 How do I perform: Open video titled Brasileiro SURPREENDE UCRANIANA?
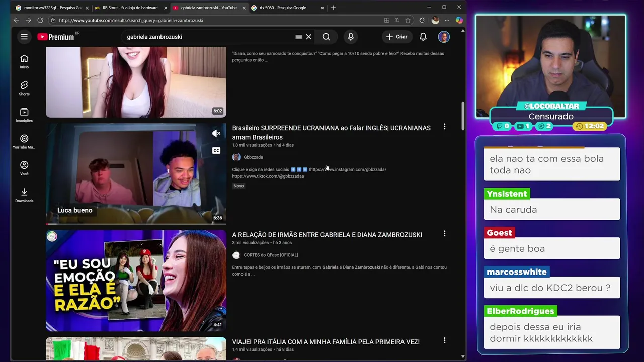(331, 132)
